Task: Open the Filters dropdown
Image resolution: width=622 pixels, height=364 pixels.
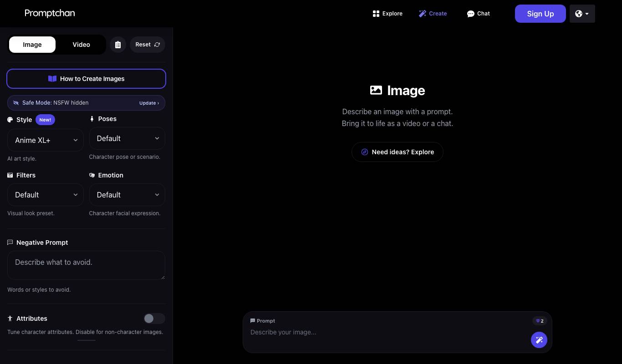Action: [46, 195]
